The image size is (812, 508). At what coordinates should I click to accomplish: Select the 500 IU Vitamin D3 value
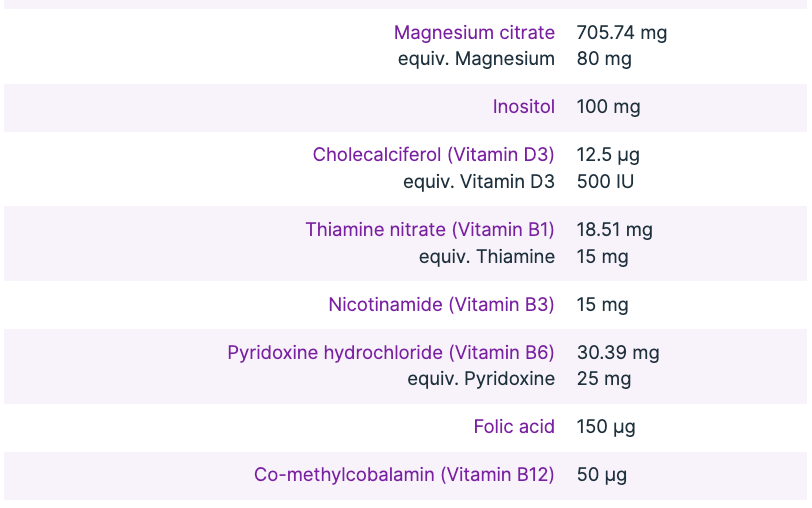pos(605,182)
